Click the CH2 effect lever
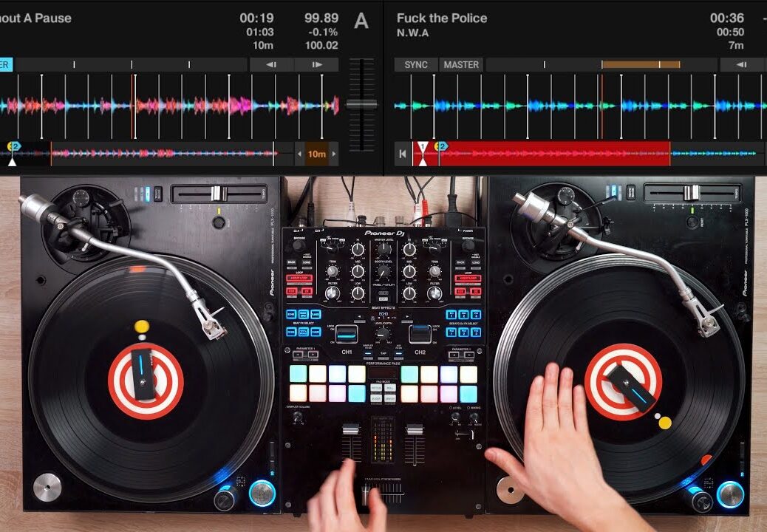 click(x=420, y=334)
